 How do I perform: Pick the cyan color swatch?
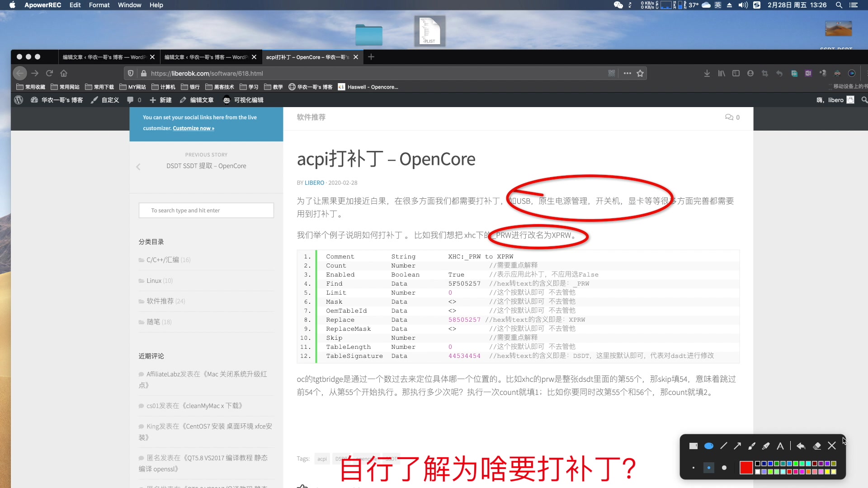808,464
